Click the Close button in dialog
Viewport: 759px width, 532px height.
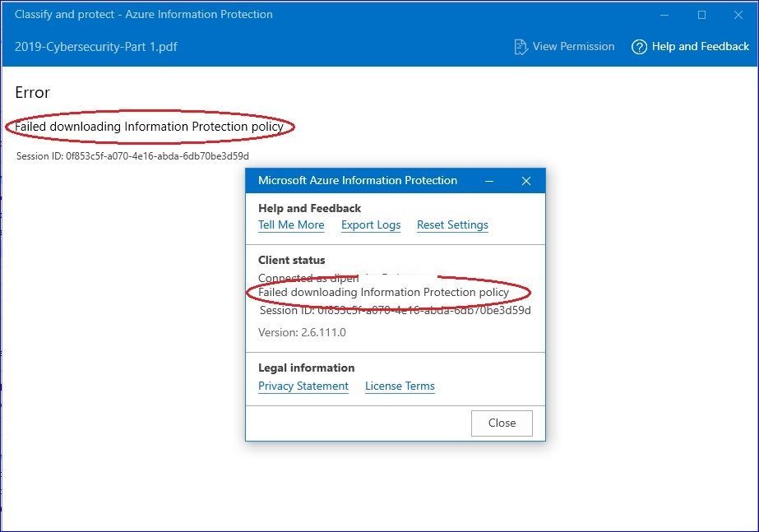pos(502,423)
